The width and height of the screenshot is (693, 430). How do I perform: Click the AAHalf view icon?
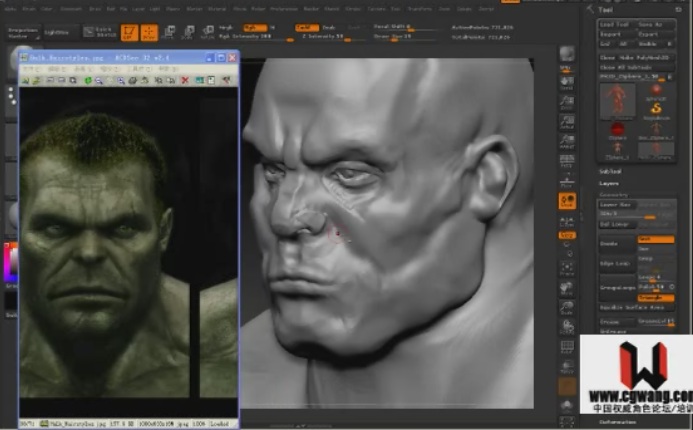pos(567,141)
